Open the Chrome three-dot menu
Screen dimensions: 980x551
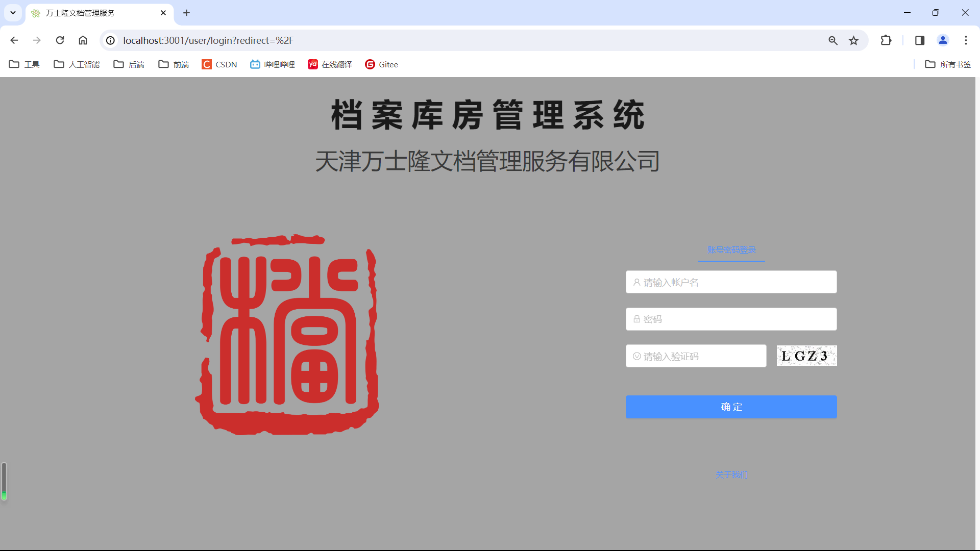[966, 40]
